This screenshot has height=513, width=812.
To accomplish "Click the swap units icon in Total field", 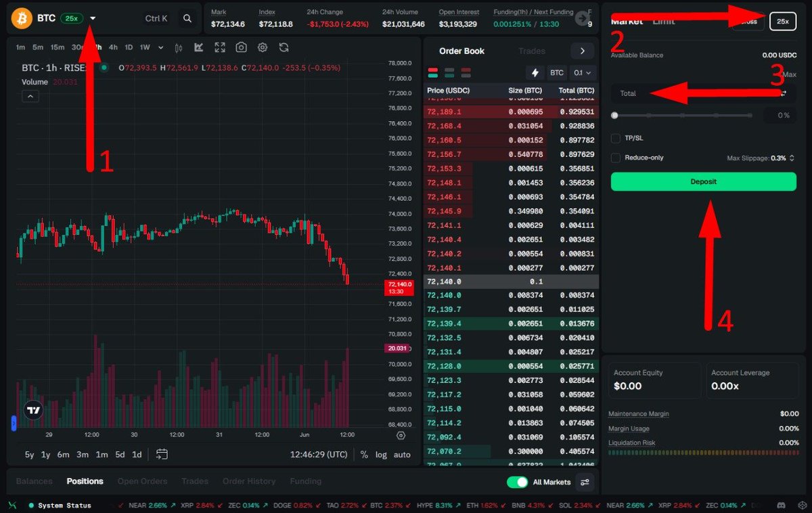I will (783, 93).
